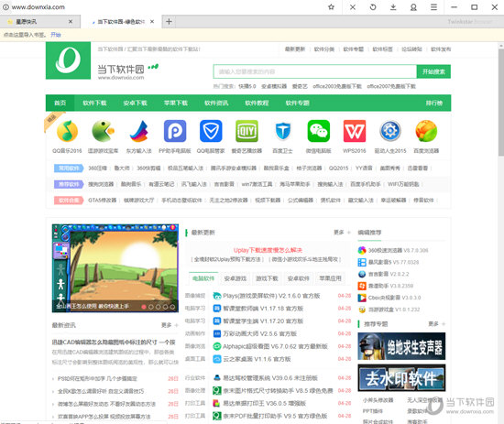Screen dimensions: 504x424
Task: Open the 迅捷CAD编辑器 news headline
Action: (x=114, y=342)
